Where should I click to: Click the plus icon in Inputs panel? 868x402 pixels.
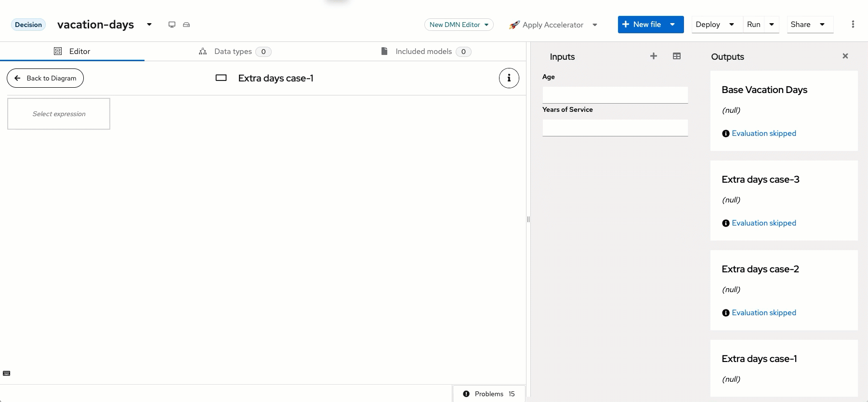tap(653, 56)
